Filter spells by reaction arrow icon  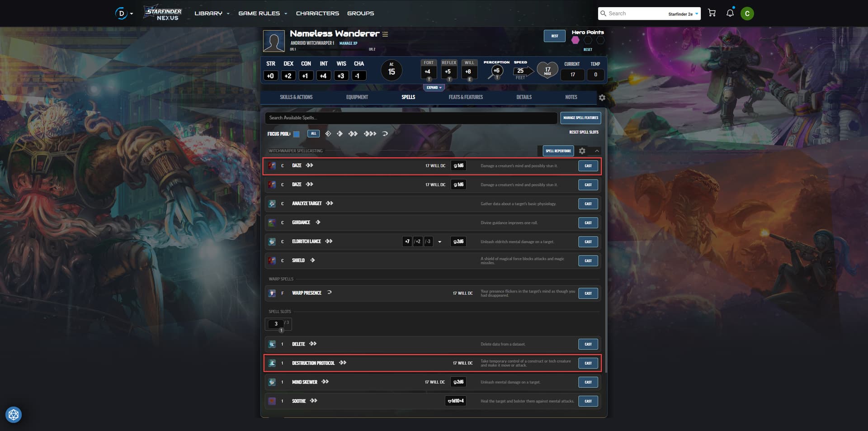[x=385, y=134]
